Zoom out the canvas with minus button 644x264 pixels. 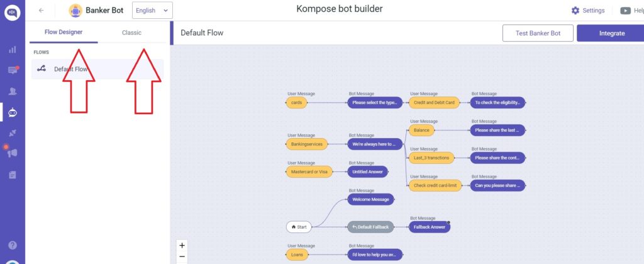coord(182,257)
